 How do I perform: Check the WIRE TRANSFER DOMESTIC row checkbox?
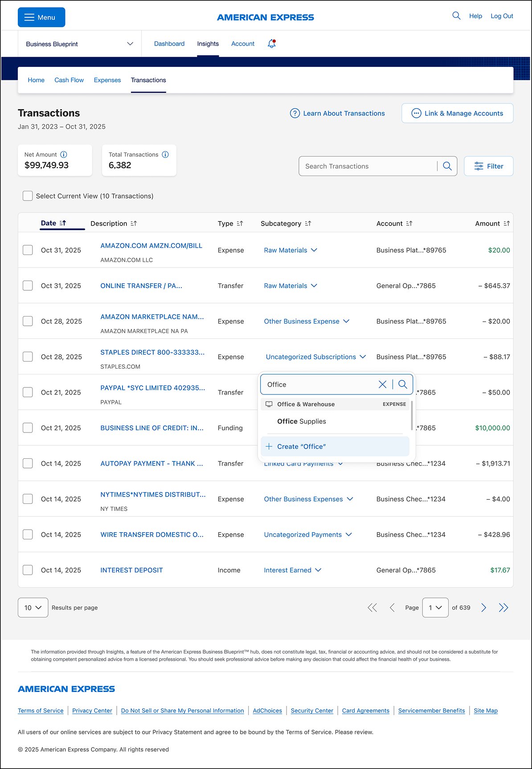click(28, 535)
